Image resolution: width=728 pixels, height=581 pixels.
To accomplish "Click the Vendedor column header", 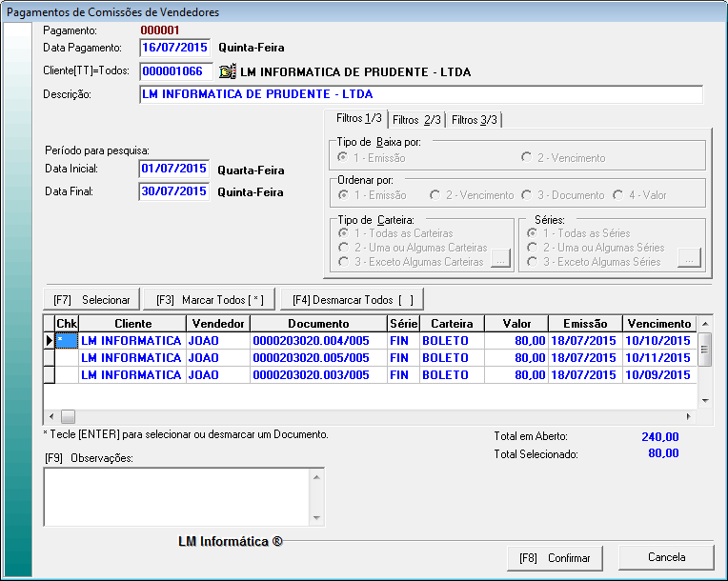I will tap(218, 324).
